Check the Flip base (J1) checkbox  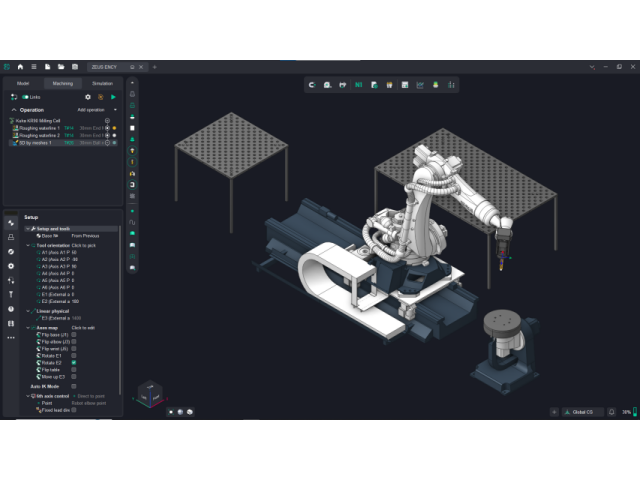pyautogui.click(x=74, y=335)
